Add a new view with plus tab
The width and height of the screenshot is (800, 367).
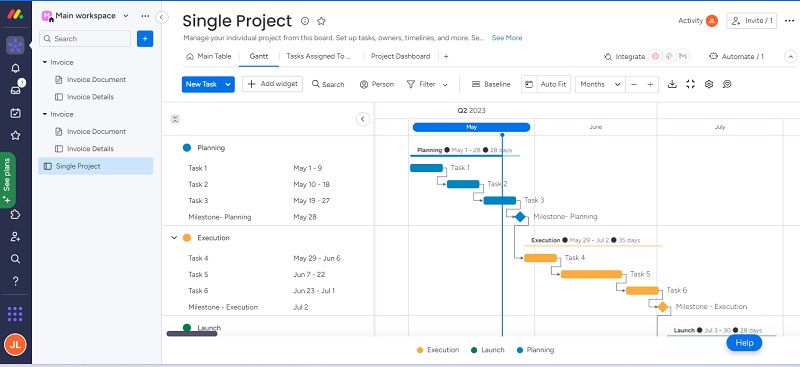(446, 57)
